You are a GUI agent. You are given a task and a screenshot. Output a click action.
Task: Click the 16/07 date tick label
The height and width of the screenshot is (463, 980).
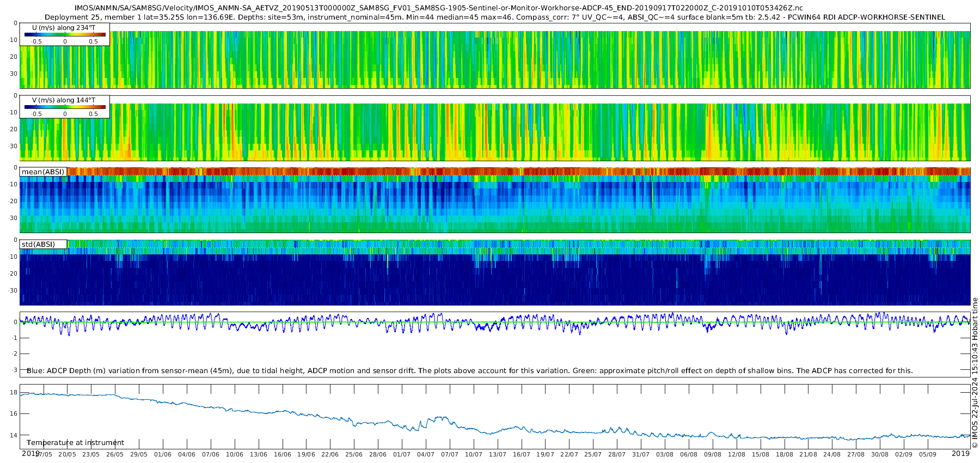[x=521, y=454]
